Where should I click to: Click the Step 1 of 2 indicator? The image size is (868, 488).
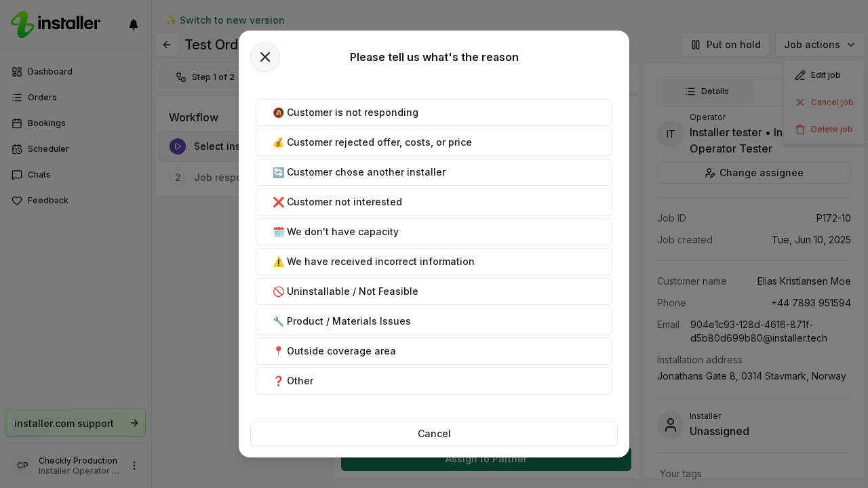click(x=205, y=77)
